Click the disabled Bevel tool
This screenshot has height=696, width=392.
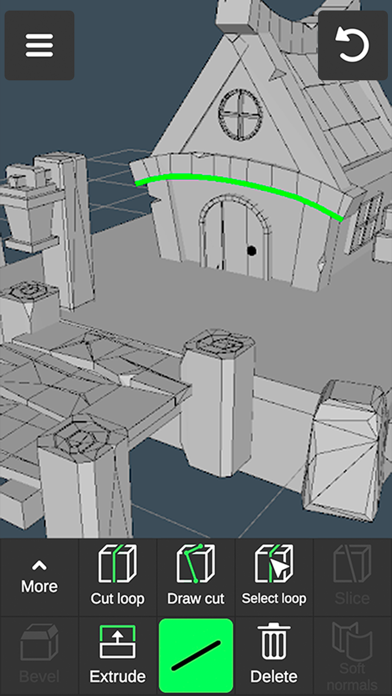(39, 655)
